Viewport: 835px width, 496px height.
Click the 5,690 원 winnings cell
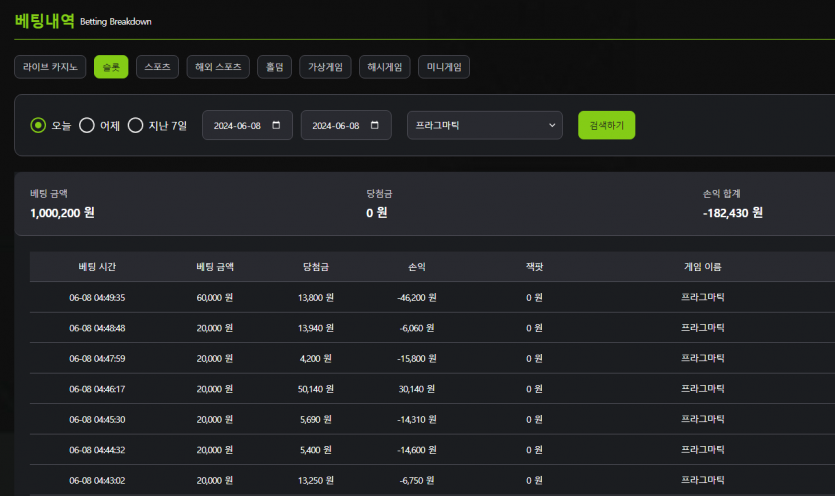click(x=316, y=420)
